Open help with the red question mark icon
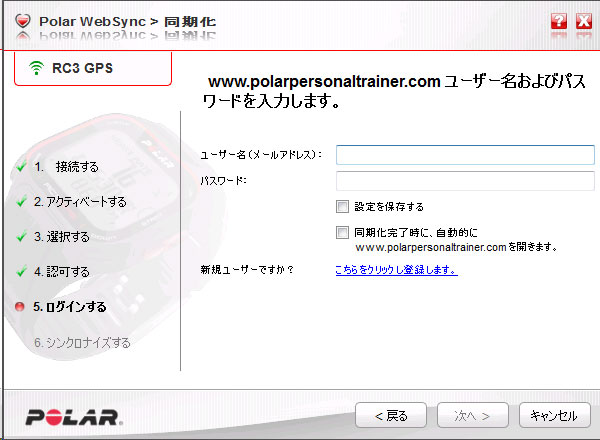Viewport: 600px width, 440px height. point(559,21)
